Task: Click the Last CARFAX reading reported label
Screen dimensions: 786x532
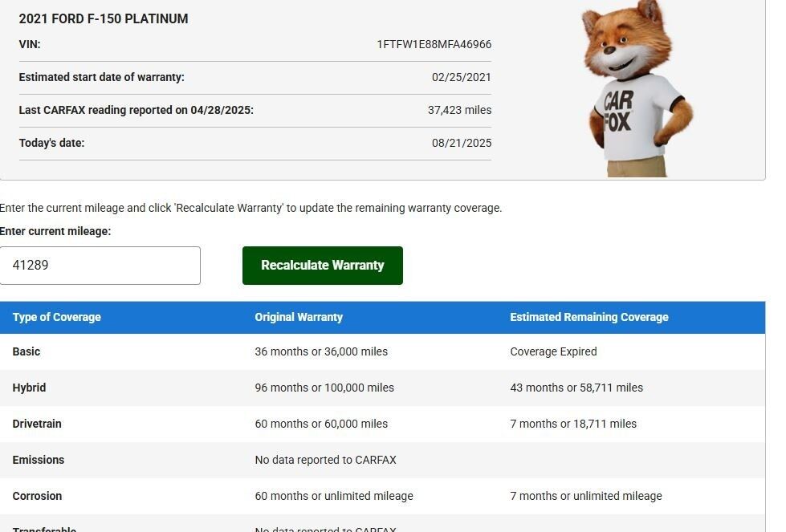Action: coord(136,110)
